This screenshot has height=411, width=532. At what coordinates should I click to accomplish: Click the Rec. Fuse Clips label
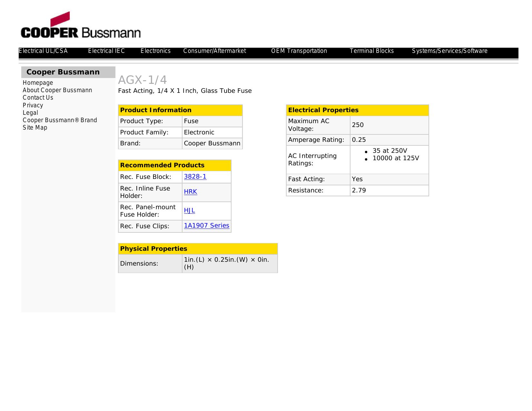pyautogui.click(x=145, y=226)
